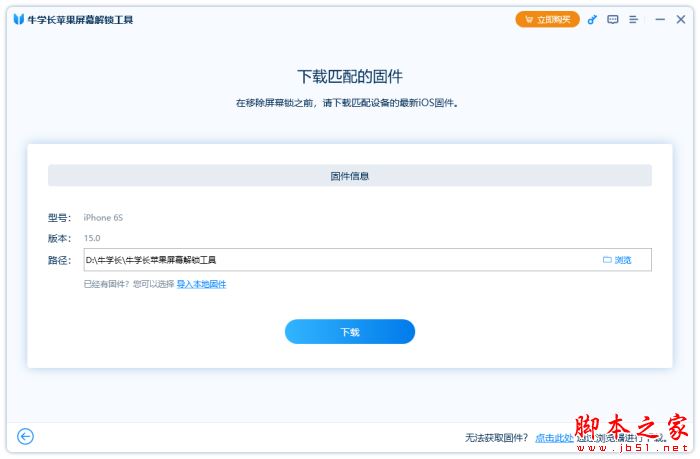The height and width of the screenshot is (459, 700).
Task: Close the unlock tool window
Action: 681,20
